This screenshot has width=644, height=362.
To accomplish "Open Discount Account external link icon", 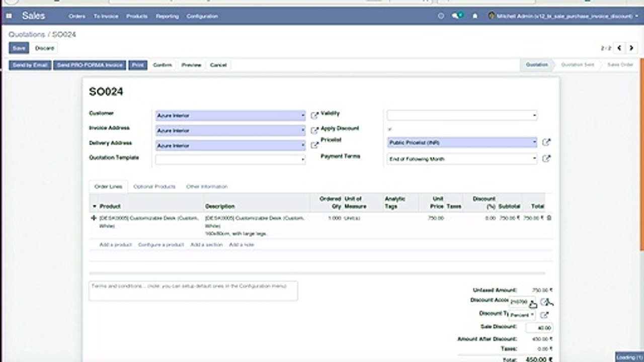I will pyautogui.click(x=544, y=302).
